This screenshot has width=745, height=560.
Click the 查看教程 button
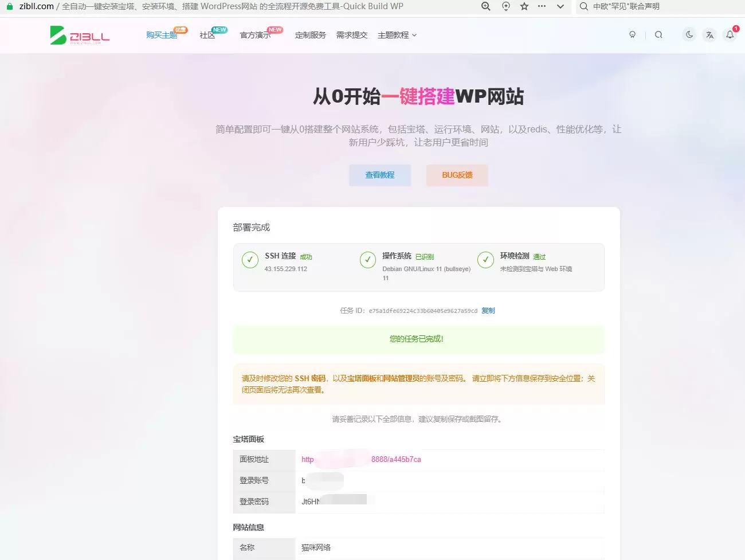point(380,175)
